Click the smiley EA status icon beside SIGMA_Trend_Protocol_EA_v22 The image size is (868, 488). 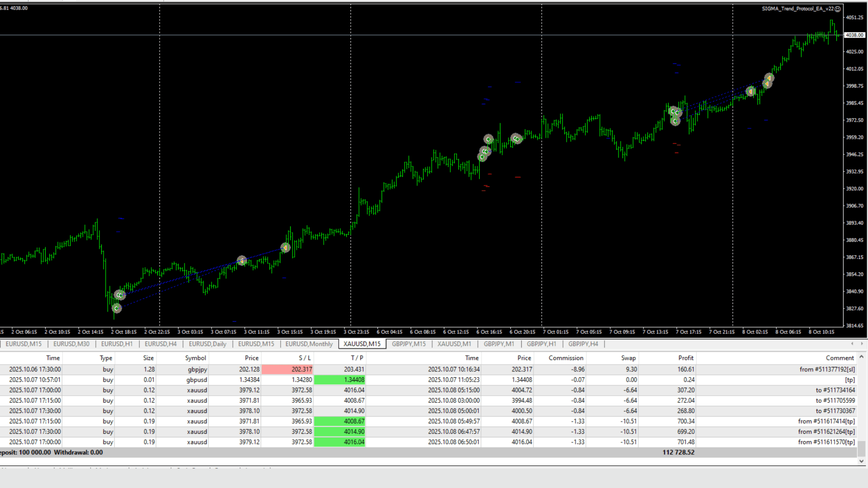tap(838, 9)
